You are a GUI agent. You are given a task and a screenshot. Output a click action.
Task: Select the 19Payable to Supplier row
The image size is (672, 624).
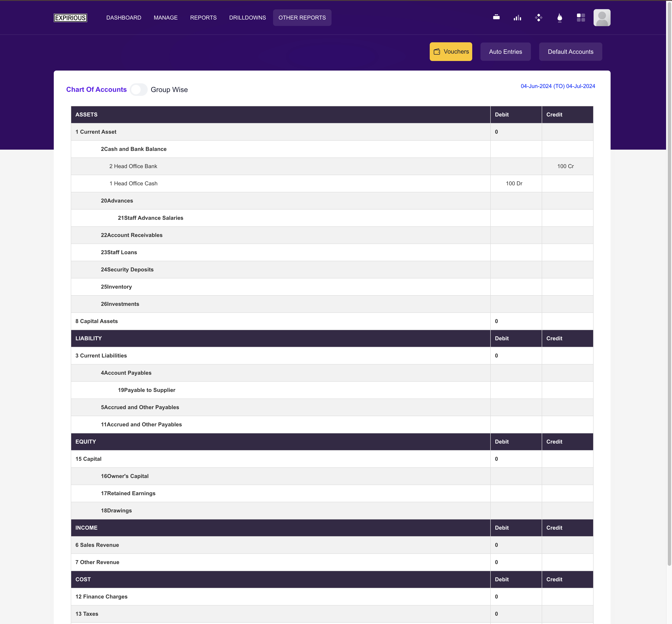tap(332, 390)
